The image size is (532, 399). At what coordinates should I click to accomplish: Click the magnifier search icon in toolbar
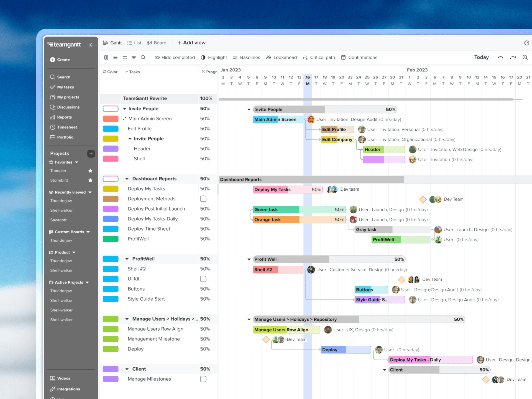coord(143,57)
